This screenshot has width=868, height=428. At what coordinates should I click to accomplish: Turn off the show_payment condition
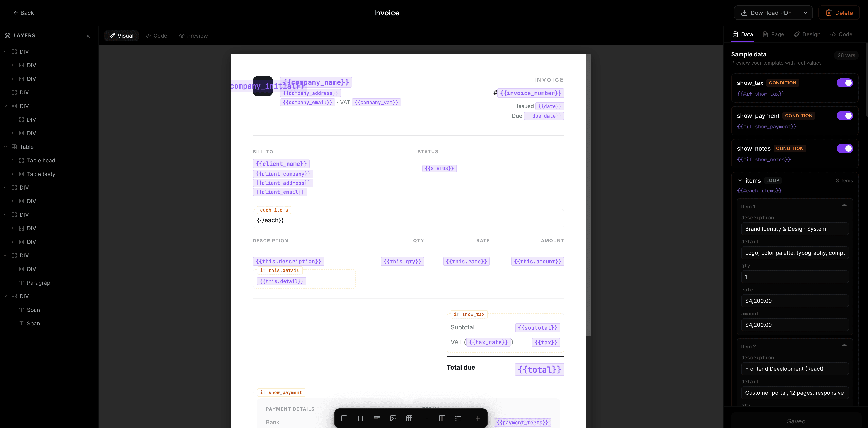tap(845, 115)
